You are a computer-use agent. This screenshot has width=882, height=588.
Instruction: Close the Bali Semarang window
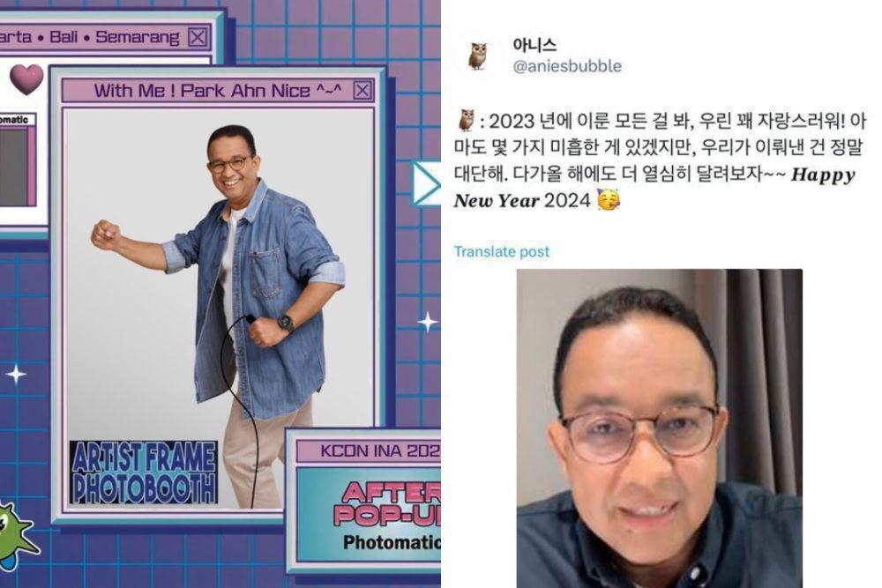point(198,38)
